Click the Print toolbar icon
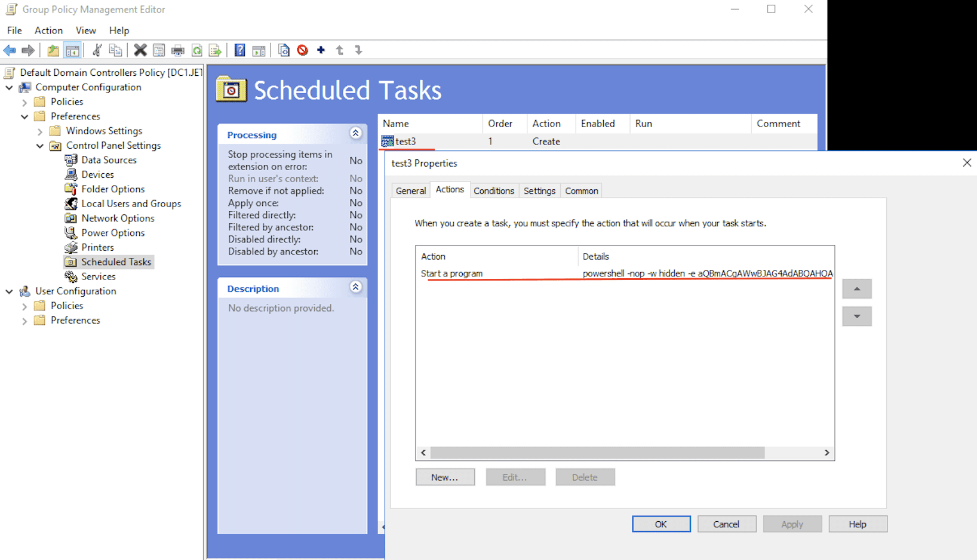Image resolution: width=977 pixels, height=560 pixels. tap(178, 50)
